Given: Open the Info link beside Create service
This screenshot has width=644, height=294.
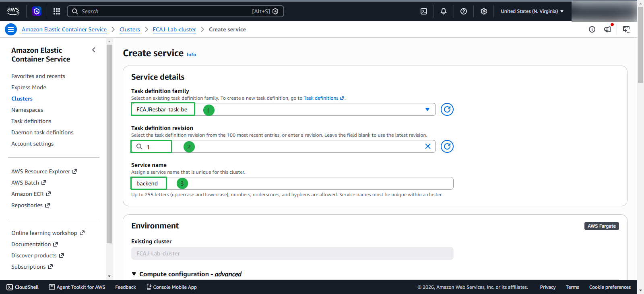Looking at the screenshot, I should click(191, 55).
